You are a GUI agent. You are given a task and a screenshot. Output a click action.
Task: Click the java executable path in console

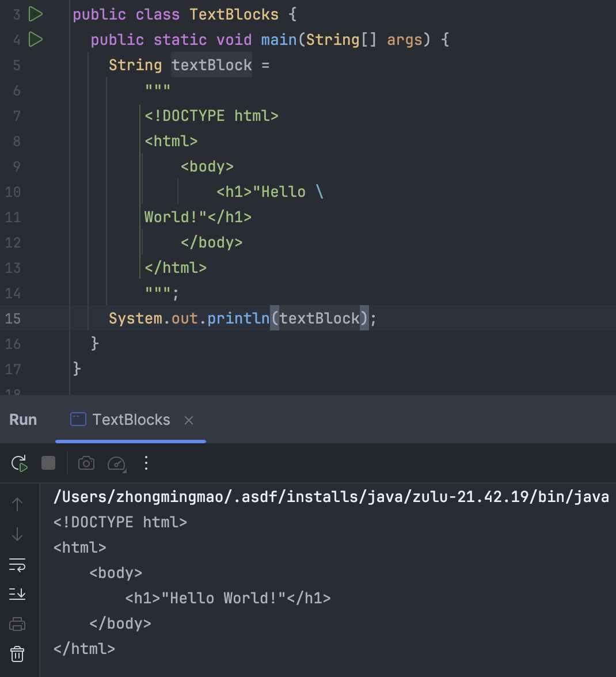(331, 497)
